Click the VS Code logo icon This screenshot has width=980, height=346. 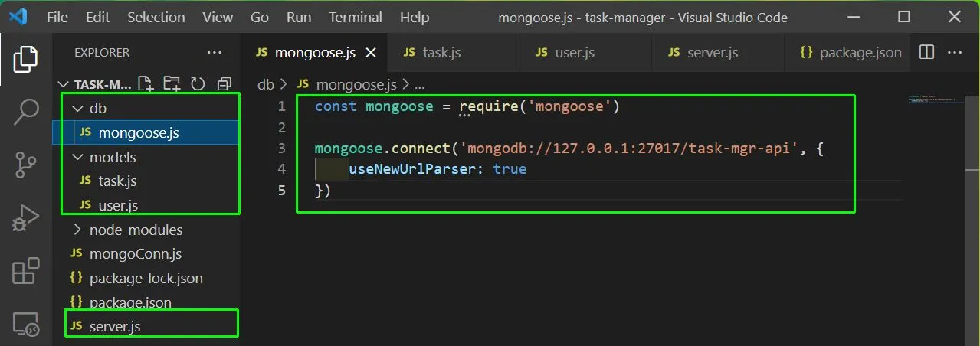coord(19,17)
